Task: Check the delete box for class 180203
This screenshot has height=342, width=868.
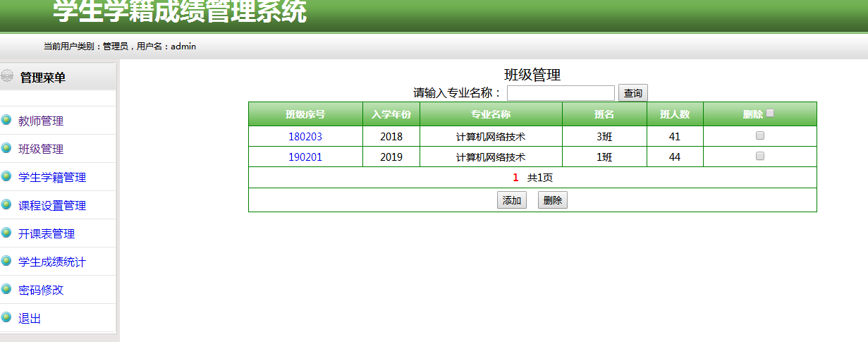Action: [x=759, y=135]
